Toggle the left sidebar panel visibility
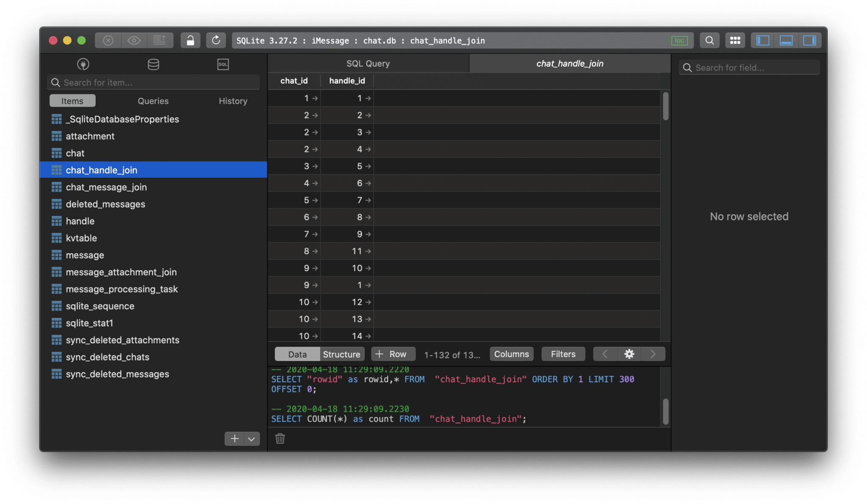 [x=762, y=40]
